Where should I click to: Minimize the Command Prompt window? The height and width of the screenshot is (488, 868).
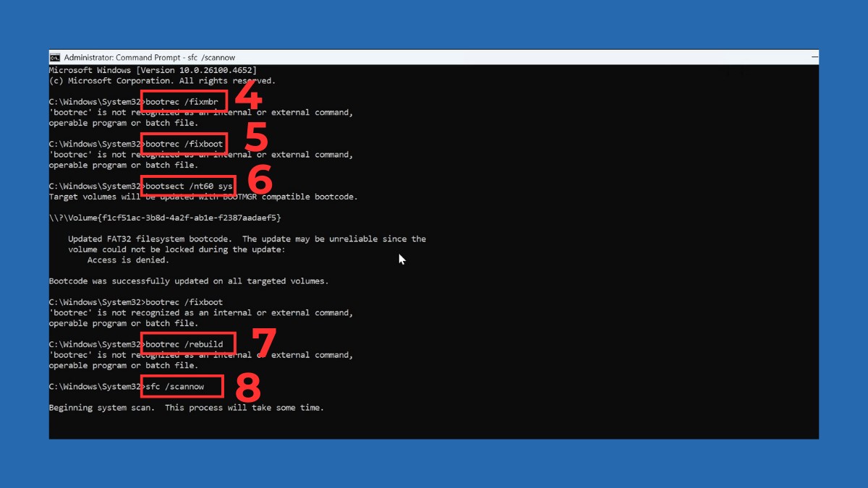(814, 57)
